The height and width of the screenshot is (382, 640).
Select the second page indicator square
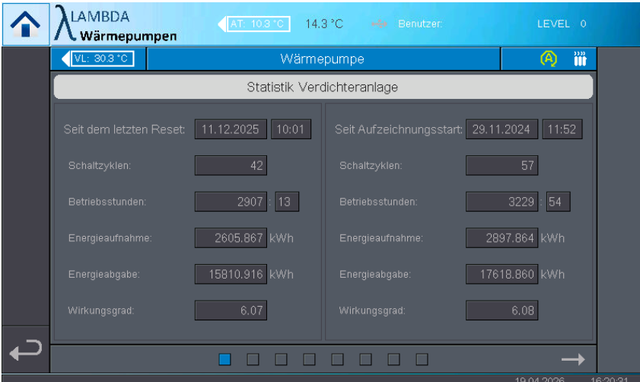253,359
